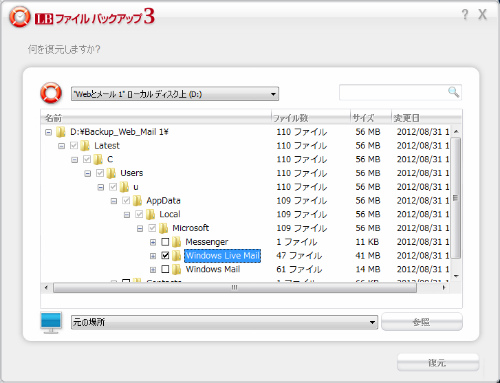Expand the Messenger tree node

(153, 242)
